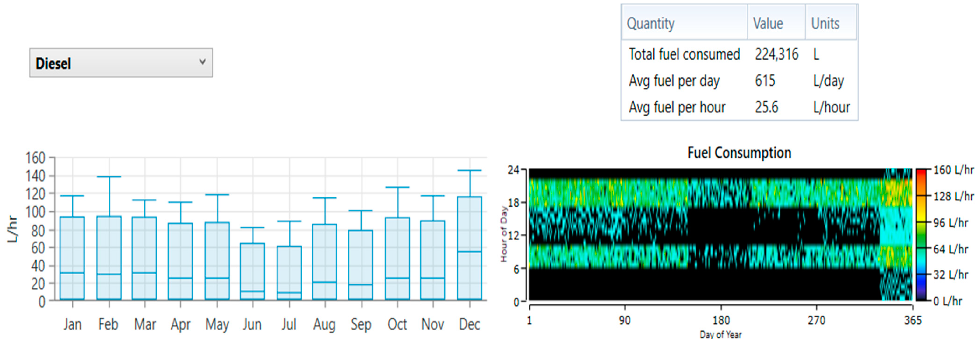Sort by the Units column header
The width and height of the screenshot is (980, 344).
(x=825, y=23)
